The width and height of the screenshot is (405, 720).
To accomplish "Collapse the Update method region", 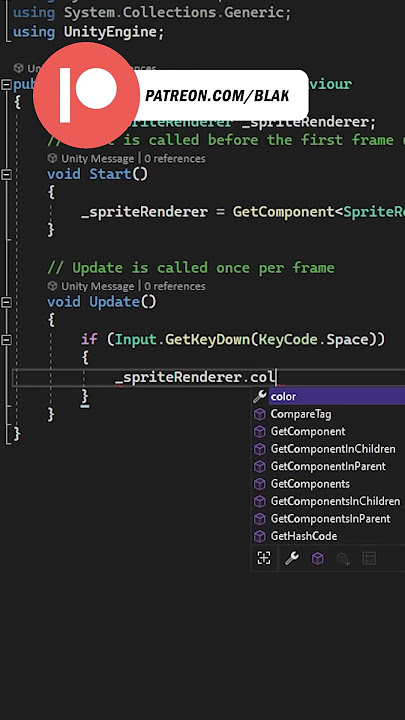I will pos(6,302).
